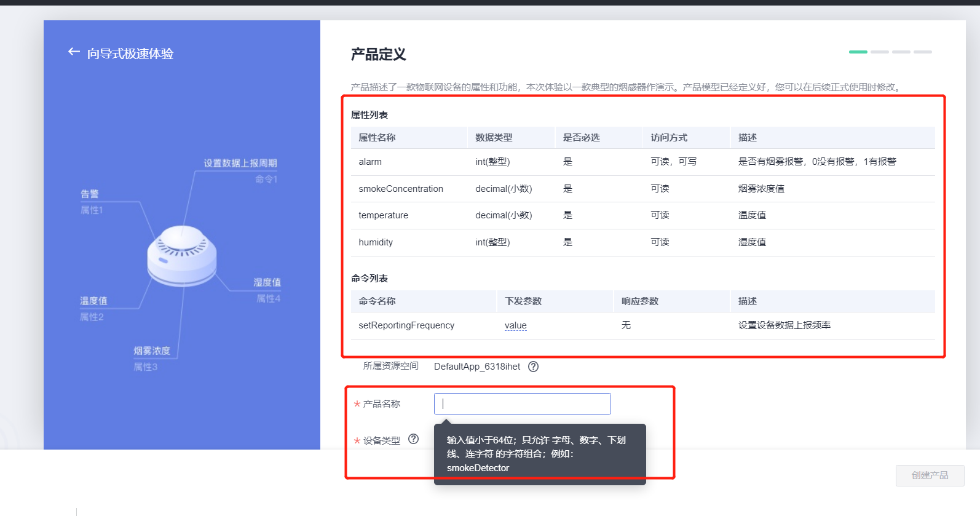This screenshot has height=516, width=980.
Task: Click the 温度值 label in device diagram
Action: click(93, 301)
